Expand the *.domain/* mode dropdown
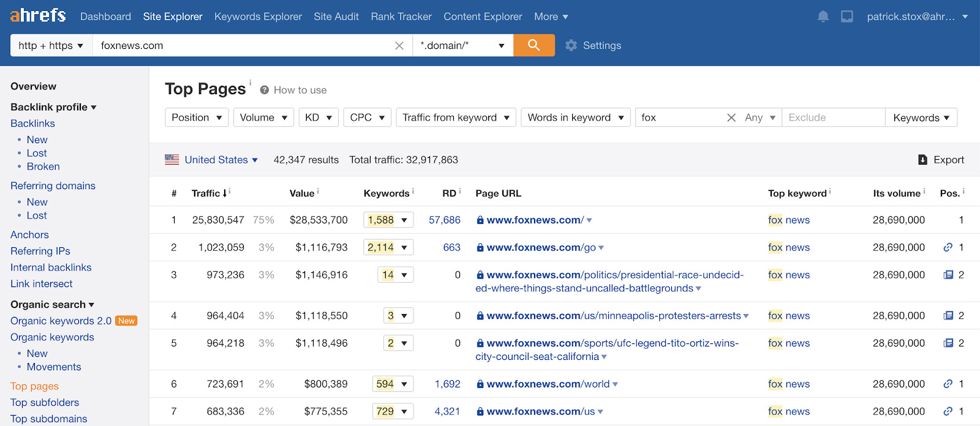The image size is (980, 426). point(462,45)
